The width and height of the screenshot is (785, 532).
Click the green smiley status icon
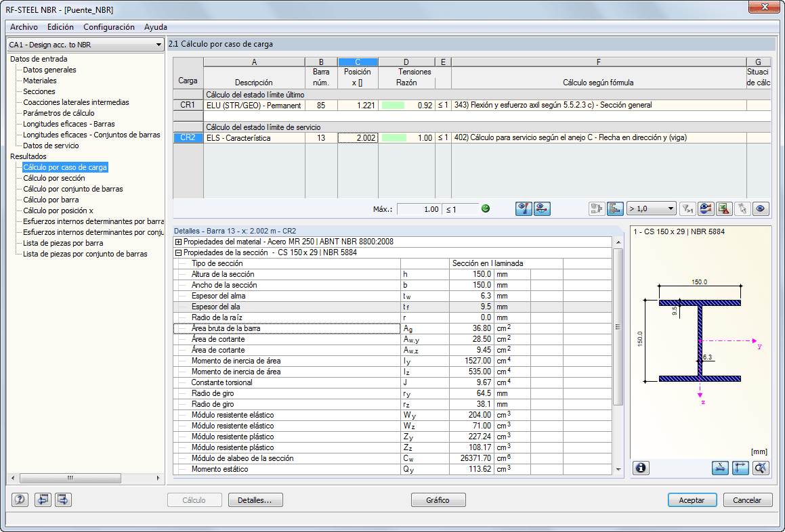click(x=485, y=208)
